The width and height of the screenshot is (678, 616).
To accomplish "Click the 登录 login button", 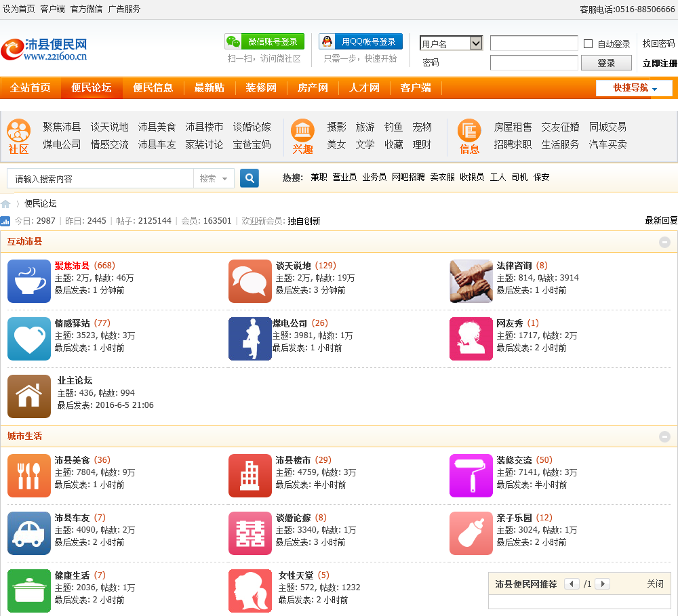I will (x=606, y=63).
